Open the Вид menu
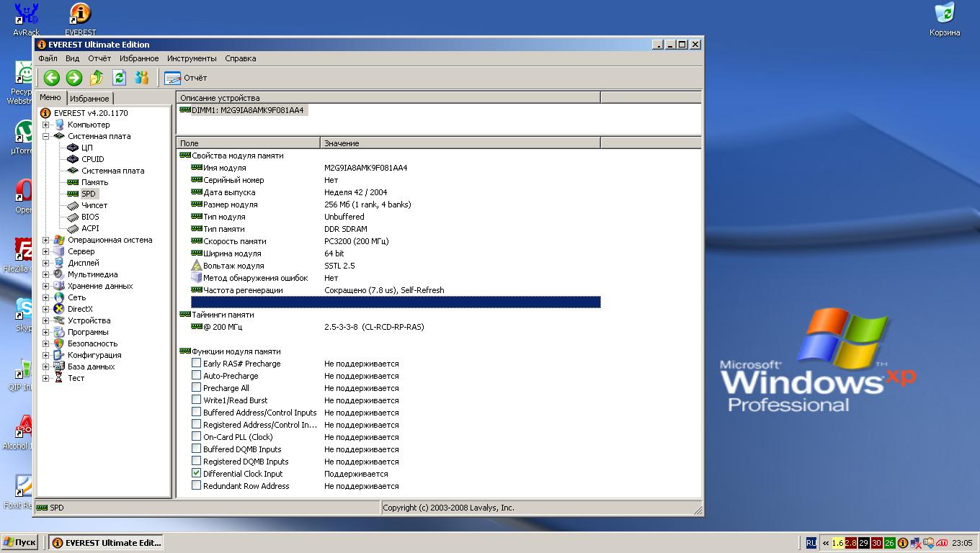The height and width of the screenshot is (553, 980). (x=72, y=58)
